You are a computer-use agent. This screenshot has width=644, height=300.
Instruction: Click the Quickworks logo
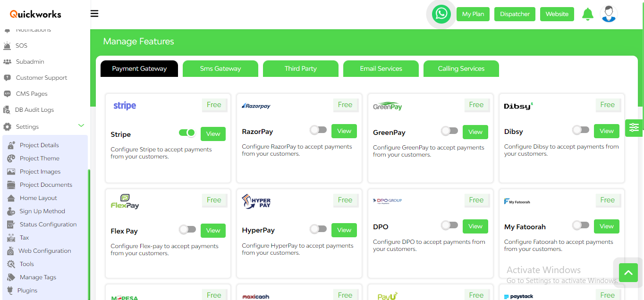(35, 14)
